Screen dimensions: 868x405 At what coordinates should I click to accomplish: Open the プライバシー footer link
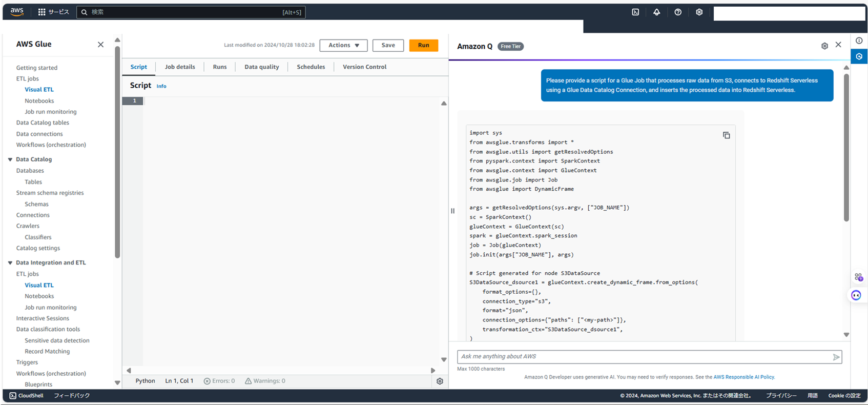click(781, 396)
